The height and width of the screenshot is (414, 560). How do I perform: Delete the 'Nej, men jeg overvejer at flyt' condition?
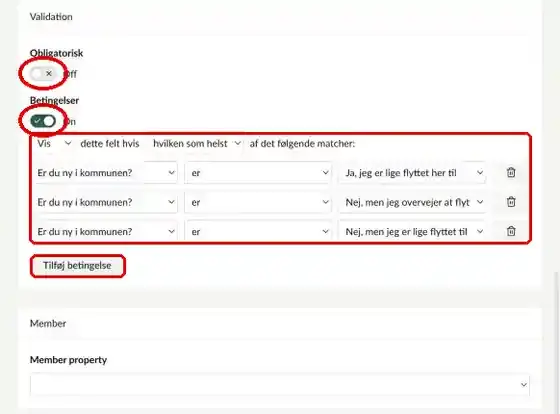click(511, 202)
